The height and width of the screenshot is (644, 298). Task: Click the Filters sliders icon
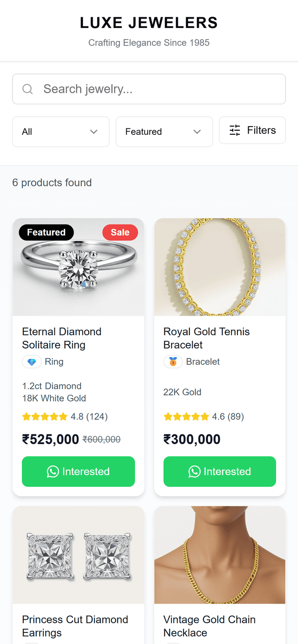pos(235,130)
